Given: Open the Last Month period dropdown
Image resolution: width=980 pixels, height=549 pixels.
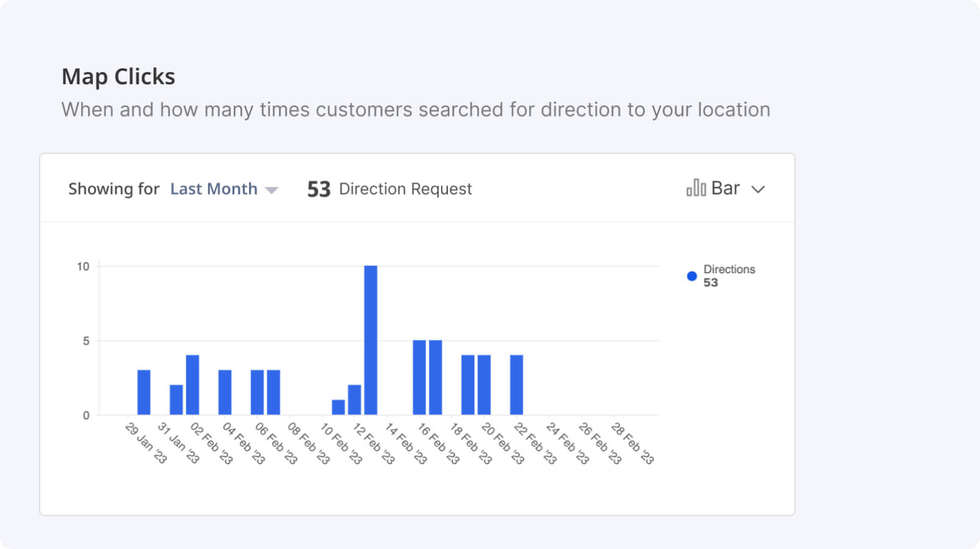Looking at the screenshot, I should coord(214,189).
